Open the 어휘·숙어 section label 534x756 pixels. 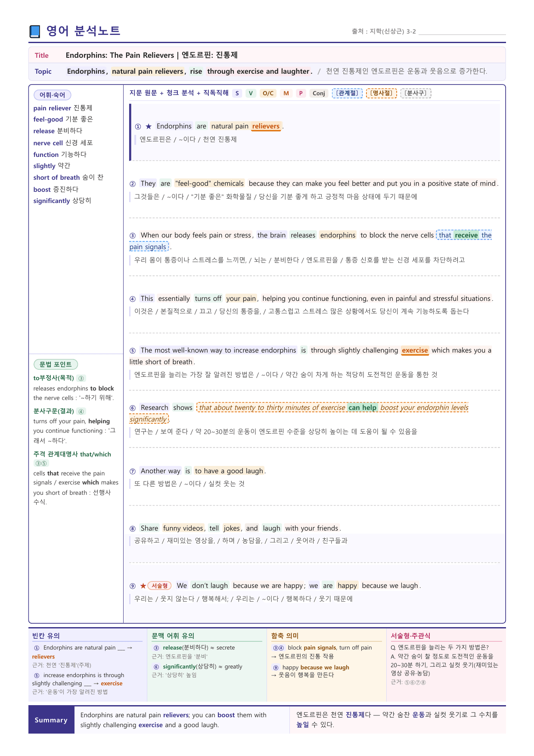52,95
